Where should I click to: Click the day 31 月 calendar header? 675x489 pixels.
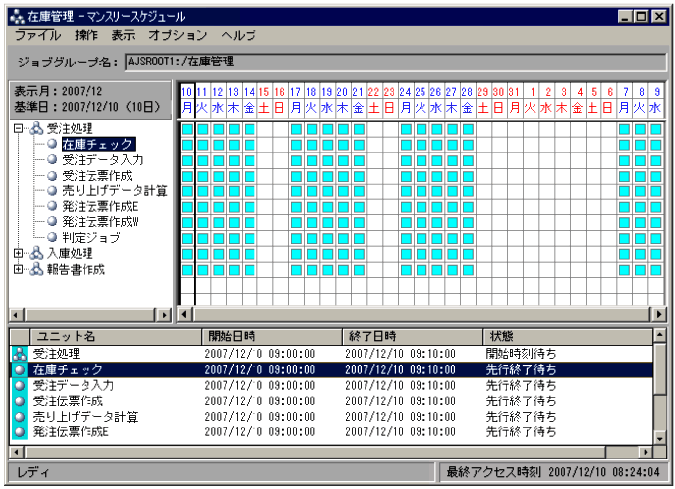click(514, 99)
